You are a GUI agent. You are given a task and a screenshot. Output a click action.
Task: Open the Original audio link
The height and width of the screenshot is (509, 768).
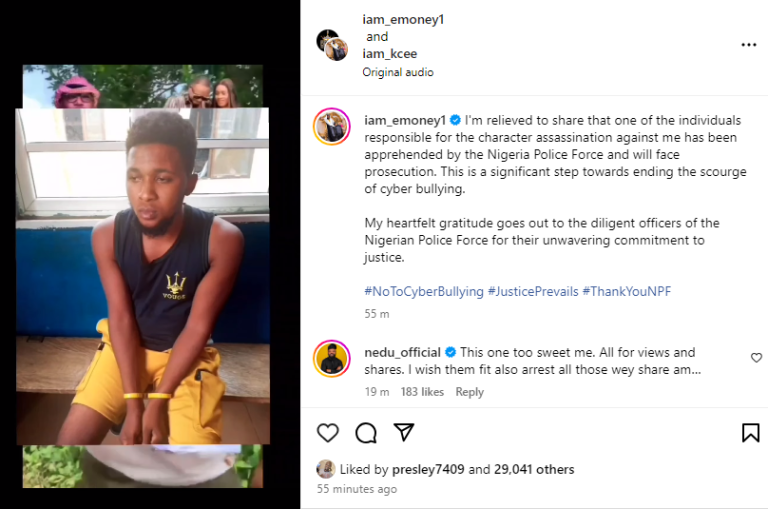(x=398, y=72)
